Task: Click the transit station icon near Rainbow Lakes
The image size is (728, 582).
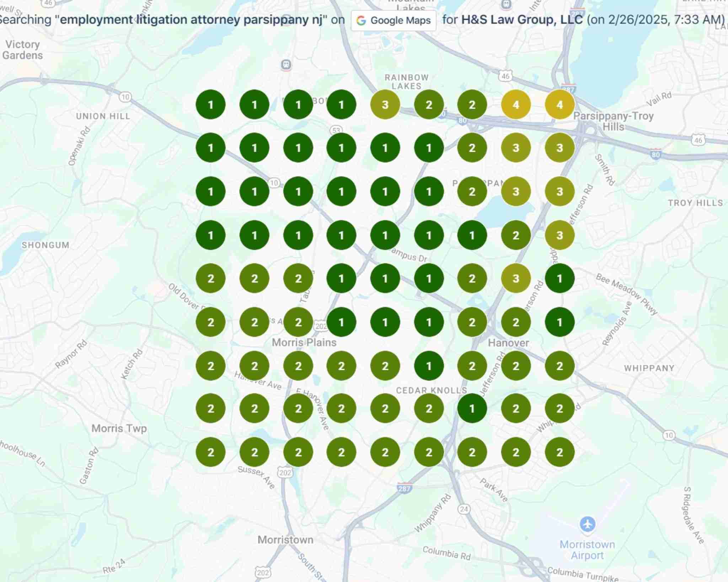Action: 286,65
